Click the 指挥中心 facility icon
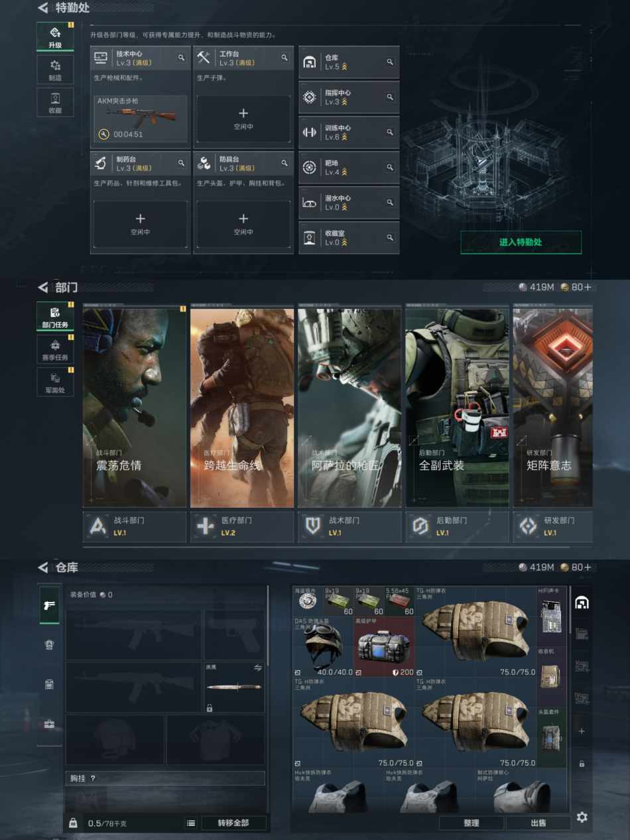This screenshot has height=840, width=630. click(x=309, y=97)
